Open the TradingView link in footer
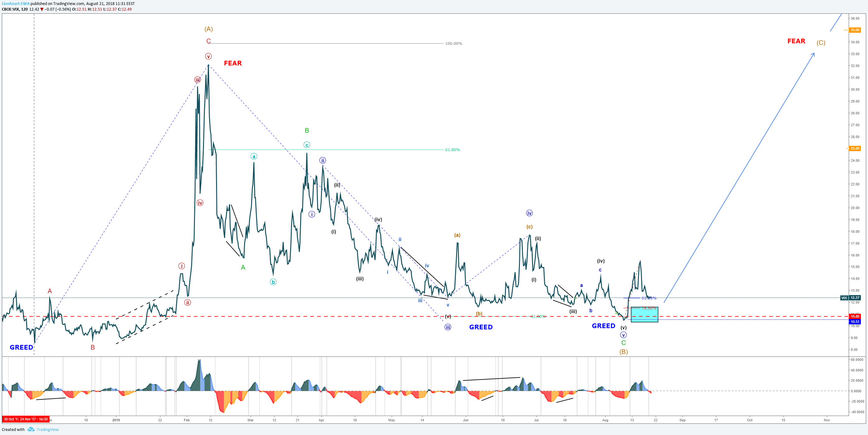Screen dimensions: 868x435 (48, 430)
